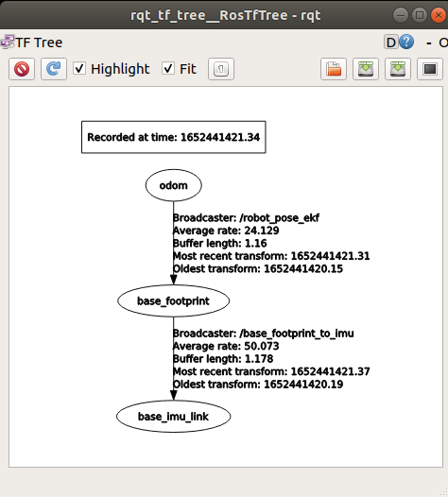Click the dash undock button beside help

(429, 43)
